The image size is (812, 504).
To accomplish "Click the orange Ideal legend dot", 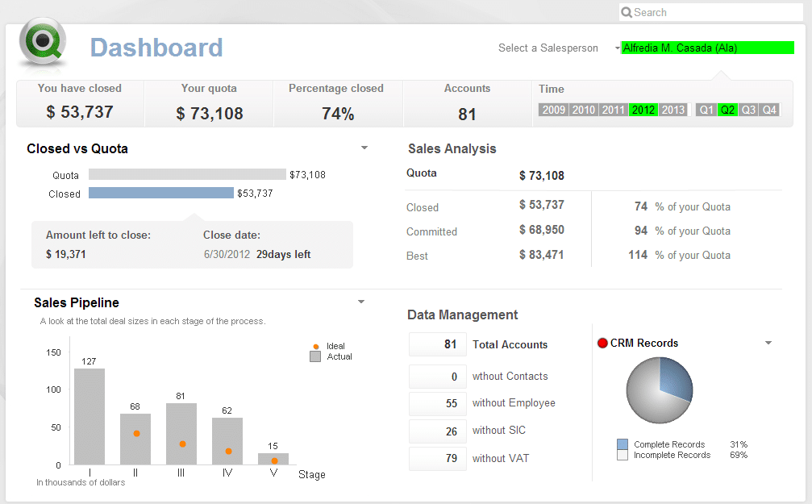I will [315, 347].
